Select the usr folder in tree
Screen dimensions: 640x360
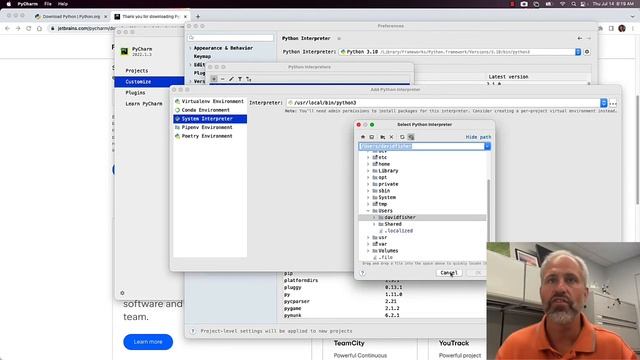382,237
